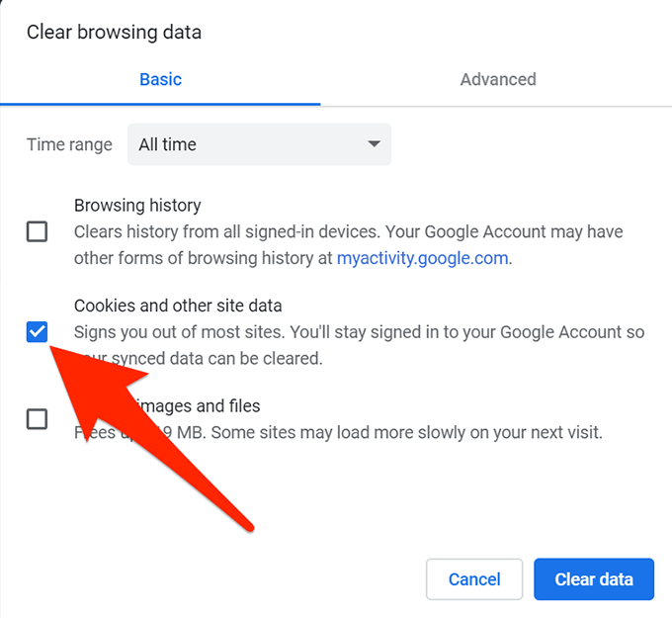Open the myactivity.google.com link
672x618 pixels.
click(422, 259)
